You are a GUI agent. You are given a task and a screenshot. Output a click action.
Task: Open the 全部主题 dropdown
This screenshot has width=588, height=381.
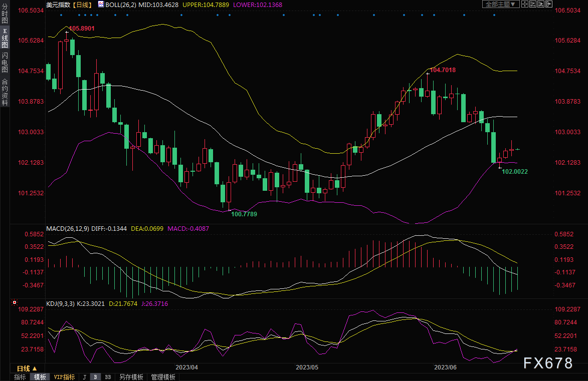click(x=501, y=4)
